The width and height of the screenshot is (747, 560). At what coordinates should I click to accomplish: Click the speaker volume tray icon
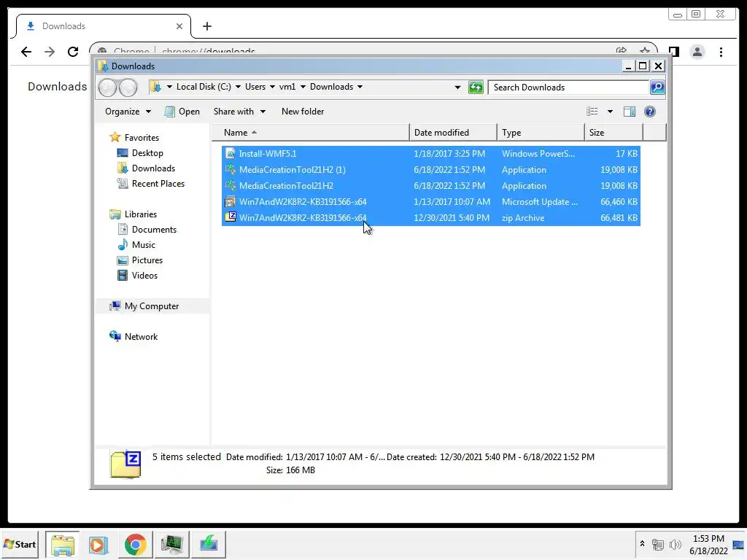[675, 544]
